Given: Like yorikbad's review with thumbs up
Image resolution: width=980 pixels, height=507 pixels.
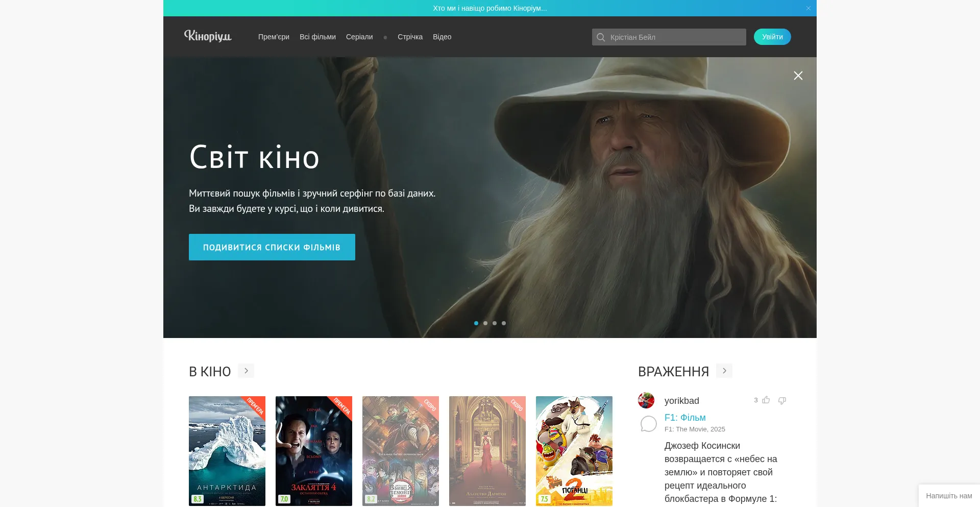Looking at the screenshot, I should click(766, 400).
